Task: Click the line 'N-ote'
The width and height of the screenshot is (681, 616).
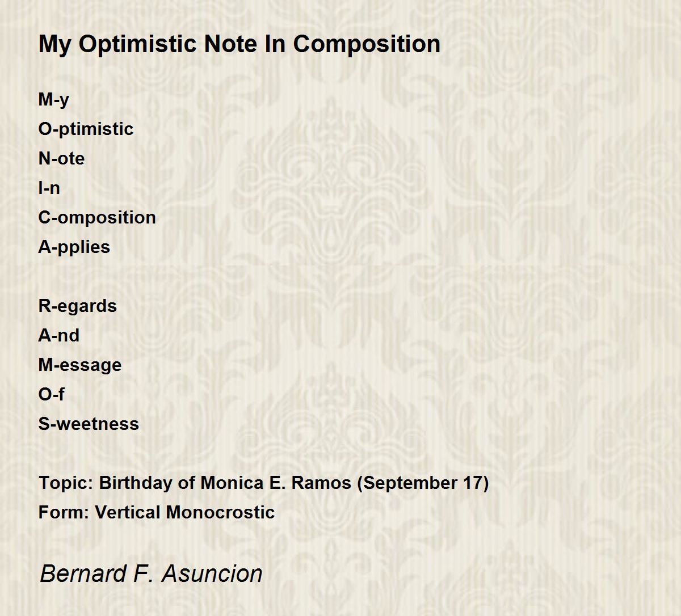Action: coord(61,158)
